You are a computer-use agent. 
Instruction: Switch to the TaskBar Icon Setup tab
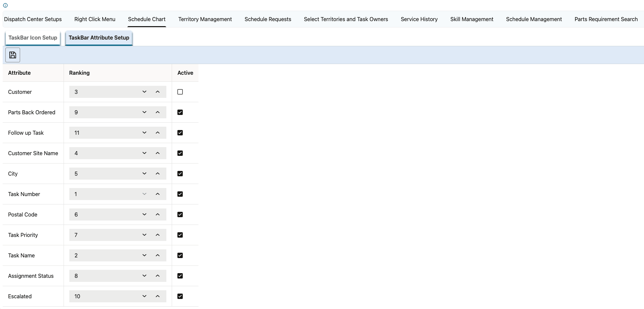[x=32, y=38]
